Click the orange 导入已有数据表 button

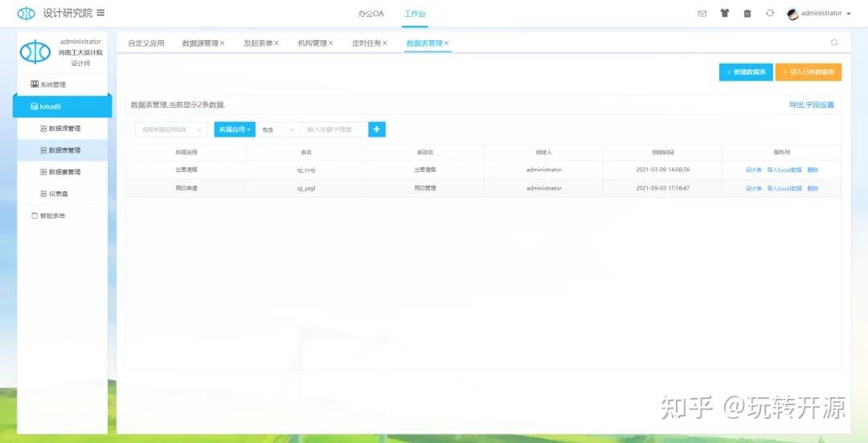tap(808, 72)
